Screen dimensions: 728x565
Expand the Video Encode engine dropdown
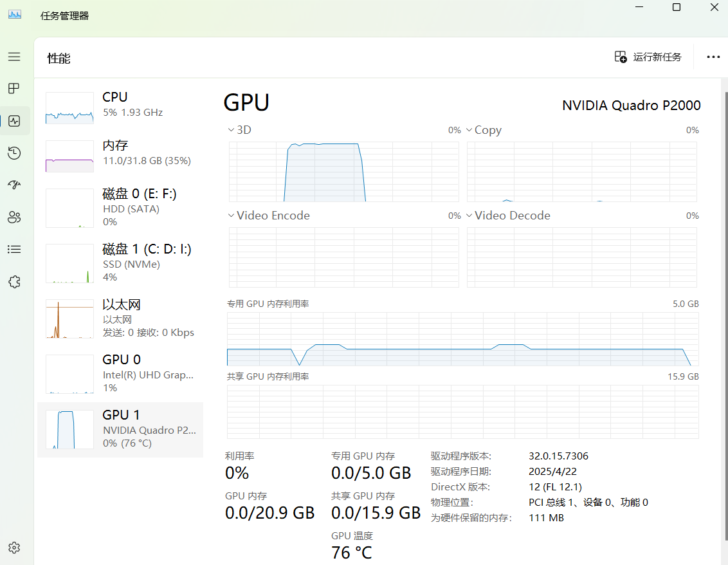pos(232,215)
